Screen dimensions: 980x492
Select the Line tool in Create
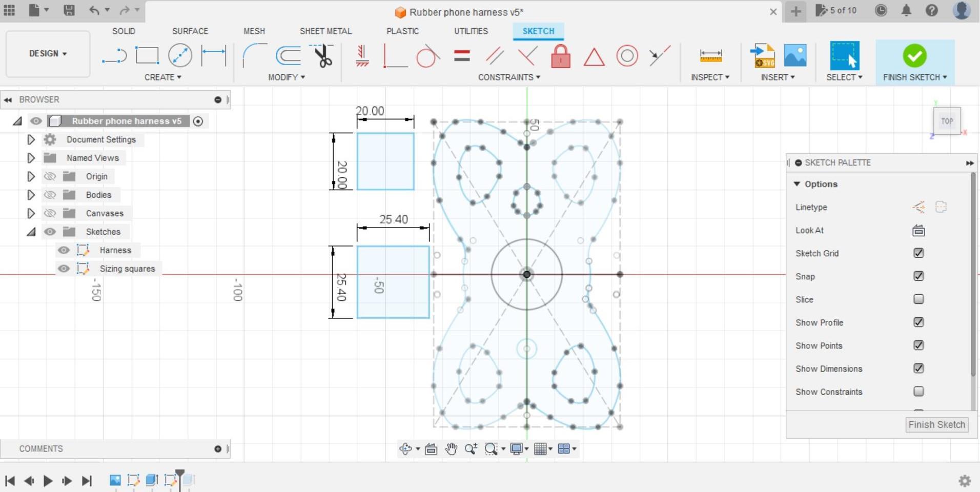click(114, 55)
